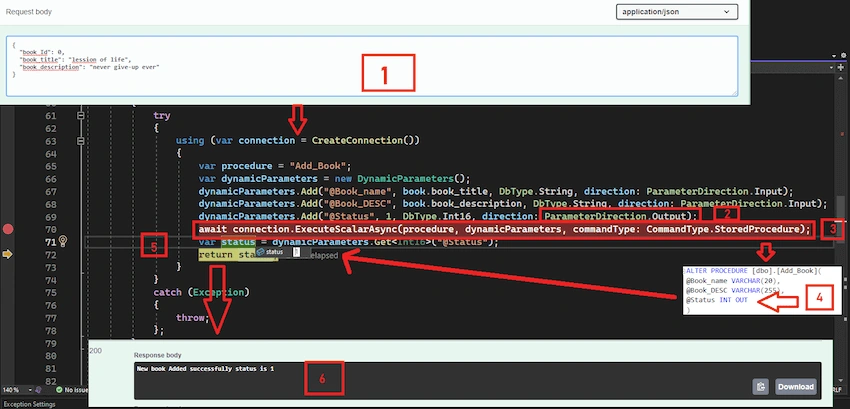Click the 200 response code
850x409 pixels.
tap(95, 351)
